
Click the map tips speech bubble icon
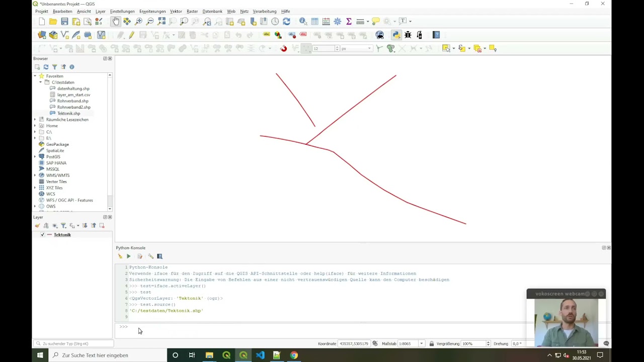pyautogui.click(x=375, y=21)
